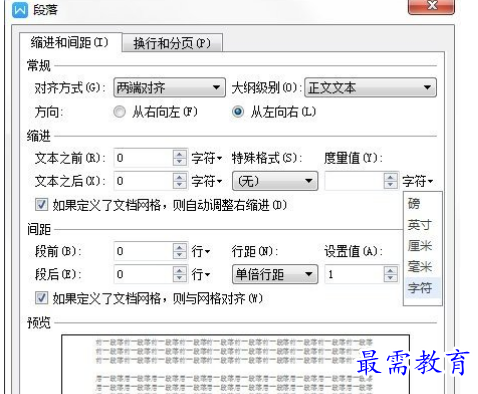
Task: Decrease 文本之前 value with down arrow
Action: 180,162
